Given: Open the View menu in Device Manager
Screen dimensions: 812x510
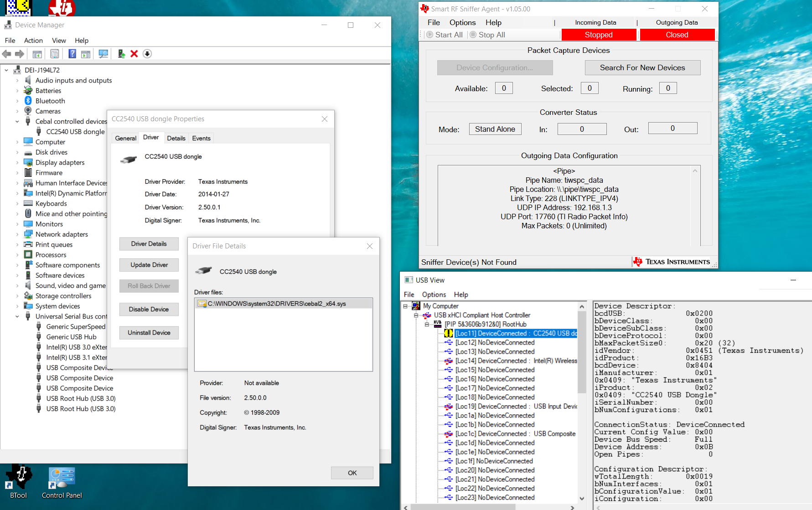Looking at the screenshot, I should click(59, 41).
